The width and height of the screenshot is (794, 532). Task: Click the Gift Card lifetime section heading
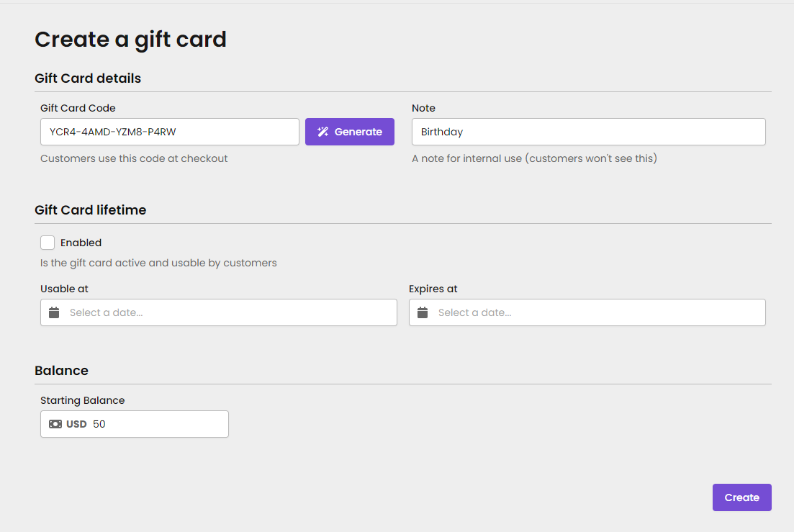90,209
